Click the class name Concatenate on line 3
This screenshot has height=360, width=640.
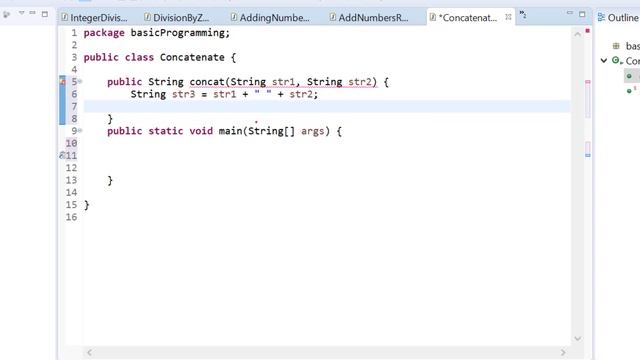pos(192,57)
